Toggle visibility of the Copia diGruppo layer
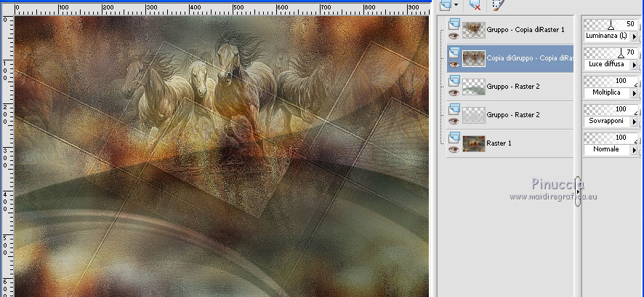 click(x=454, y=65)
